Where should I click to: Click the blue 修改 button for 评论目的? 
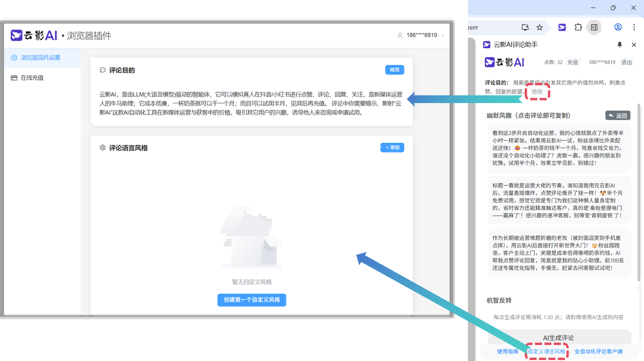394,70
